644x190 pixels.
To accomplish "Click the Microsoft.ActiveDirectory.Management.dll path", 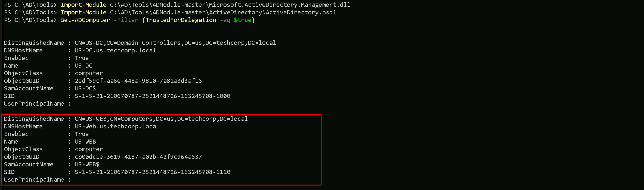I will tap(230, 5).
